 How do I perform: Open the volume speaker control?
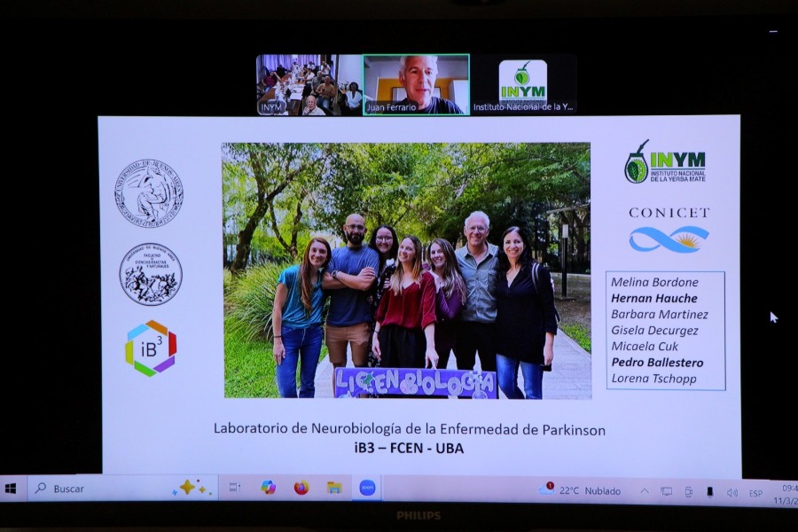[731, 492]
